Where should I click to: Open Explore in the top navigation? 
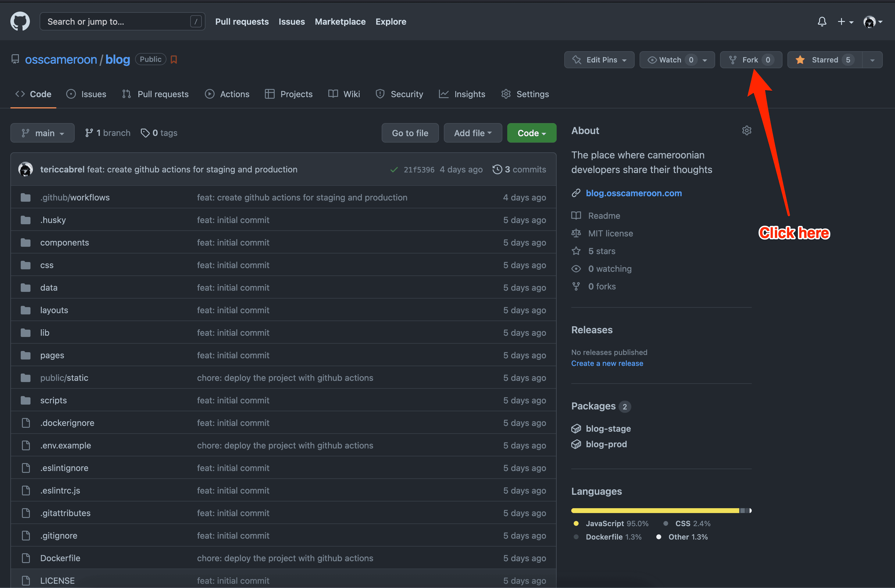pyautogui.click(x=391, y=22)
